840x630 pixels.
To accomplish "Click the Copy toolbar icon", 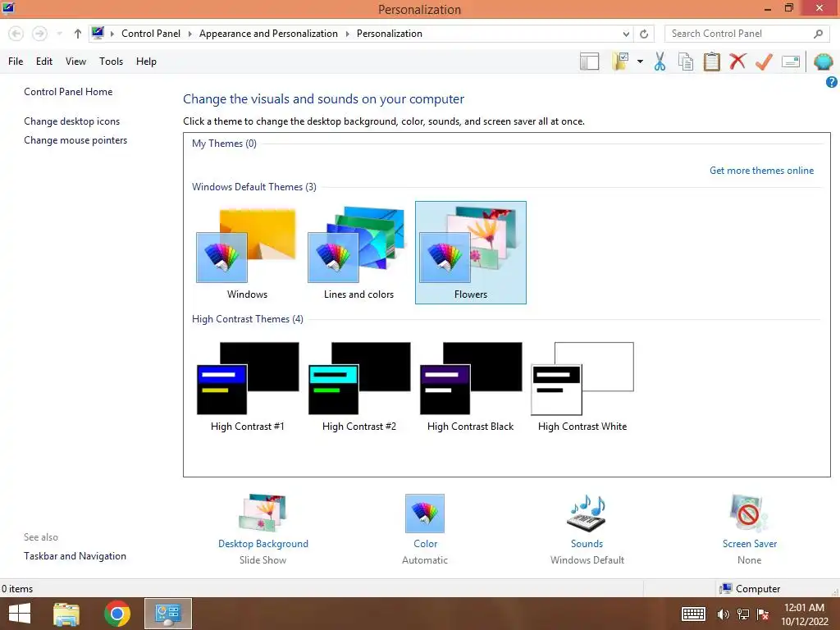I will click(x=686, y=62).
